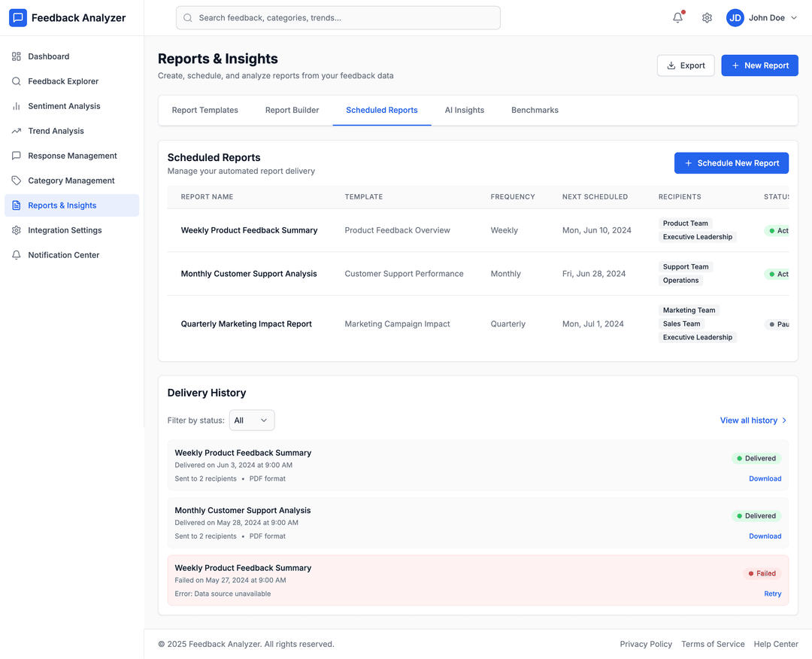
Task: Click the Category Management tag icon
Action: [17, 181]
